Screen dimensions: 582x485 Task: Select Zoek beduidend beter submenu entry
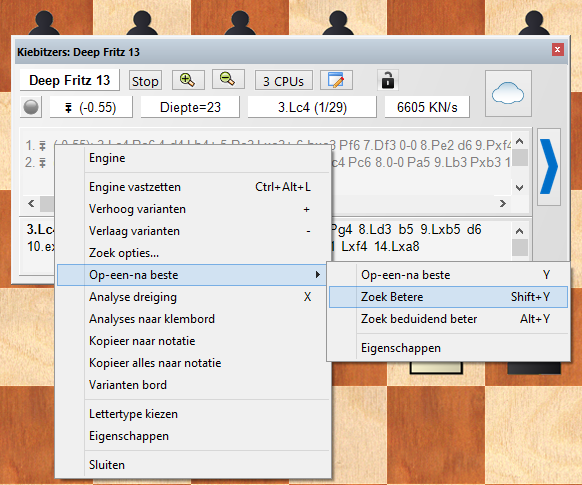tap(448, 319)
